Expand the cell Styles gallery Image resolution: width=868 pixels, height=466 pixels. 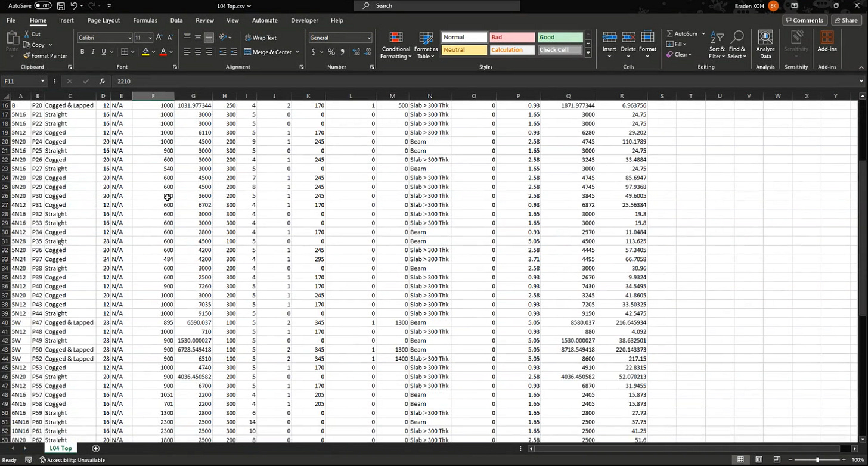pos(588,53)
